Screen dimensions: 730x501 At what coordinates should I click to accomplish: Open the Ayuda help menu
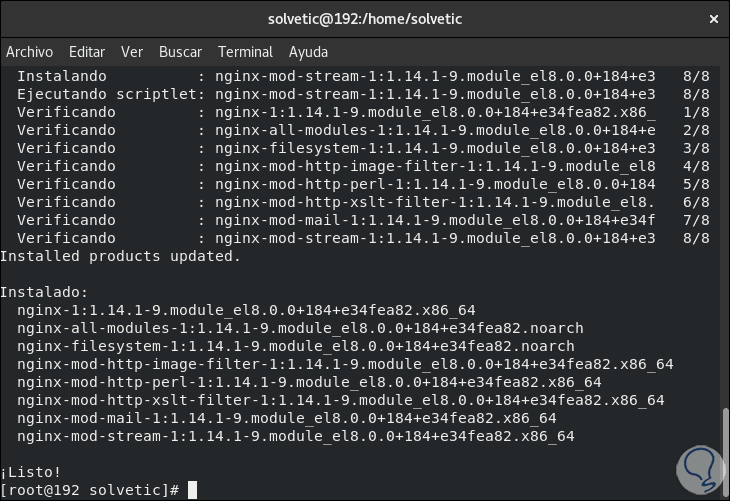click(308, 52)
